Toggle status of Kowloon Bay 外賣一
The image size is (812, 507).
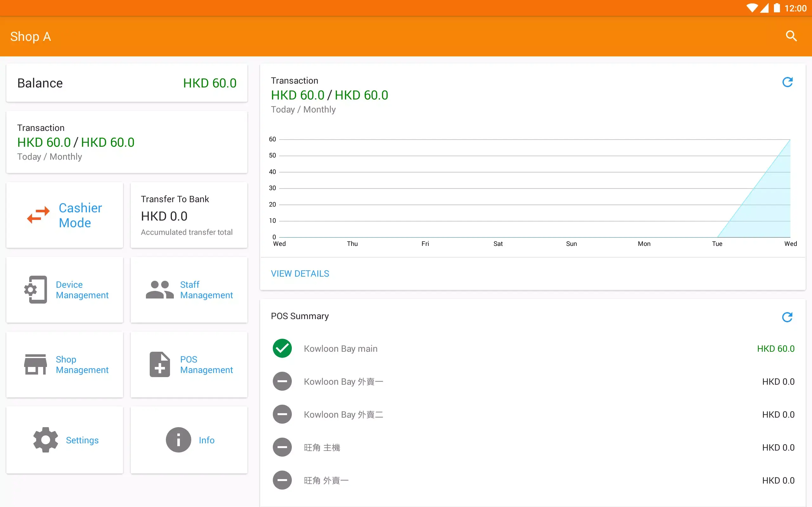click(282, 381)
